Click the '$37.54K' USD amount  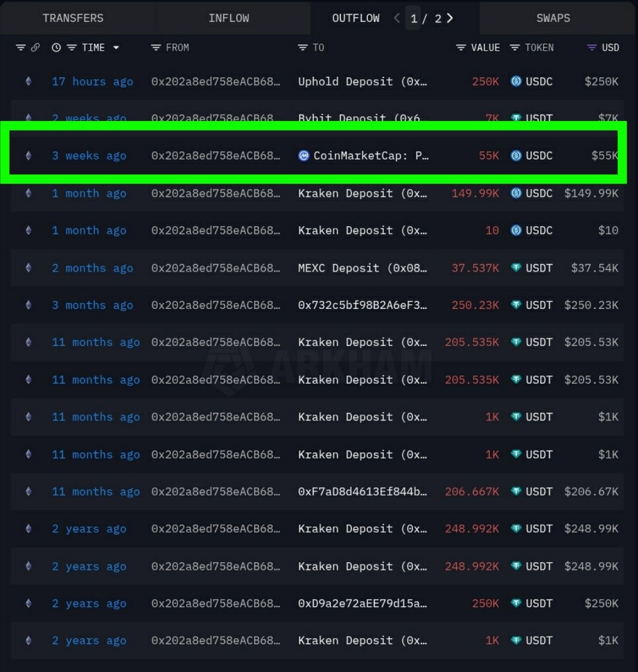click(x=594, y=268)
